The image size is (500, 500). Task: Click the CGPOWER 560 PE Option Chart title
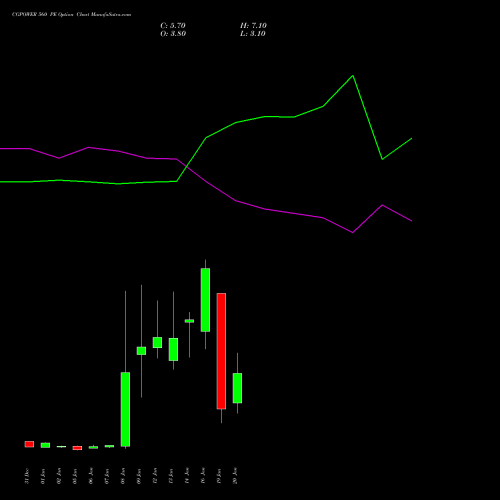(x=71, y=15)
